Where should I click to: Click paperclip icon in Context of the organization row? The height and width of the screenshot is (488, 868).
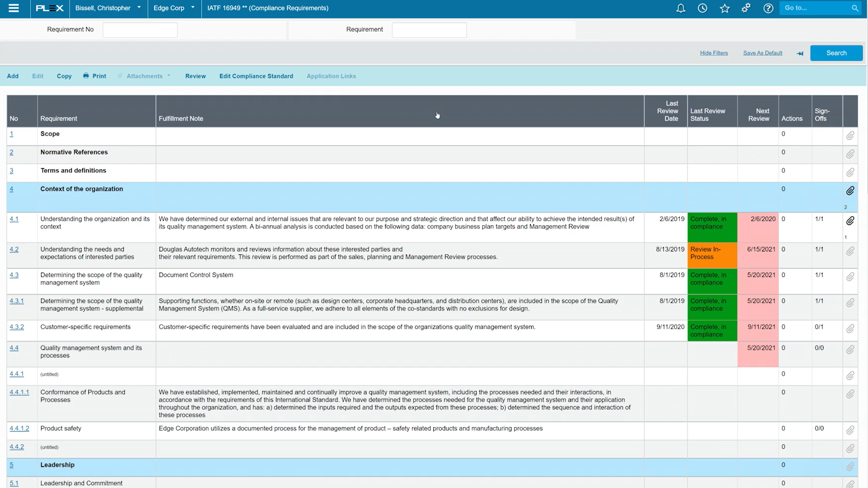coord(850,190)
